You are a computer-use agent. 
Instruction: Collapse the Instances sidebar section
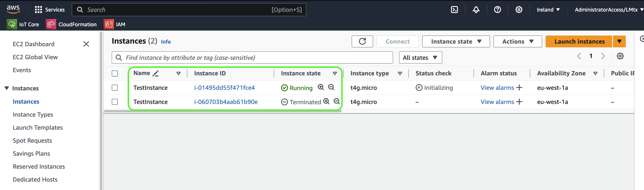pos(7,88)
